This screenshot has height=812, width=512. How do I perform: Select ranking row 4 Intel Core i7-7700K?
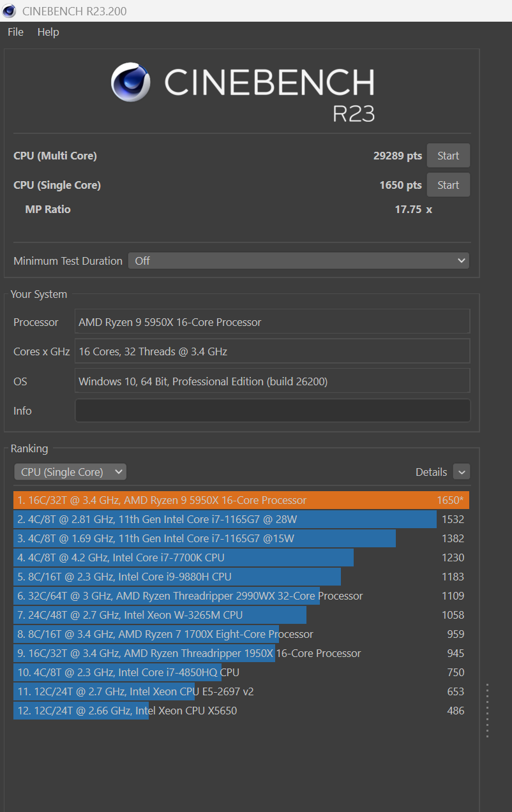pyautogui.click(x=241, y=557)
